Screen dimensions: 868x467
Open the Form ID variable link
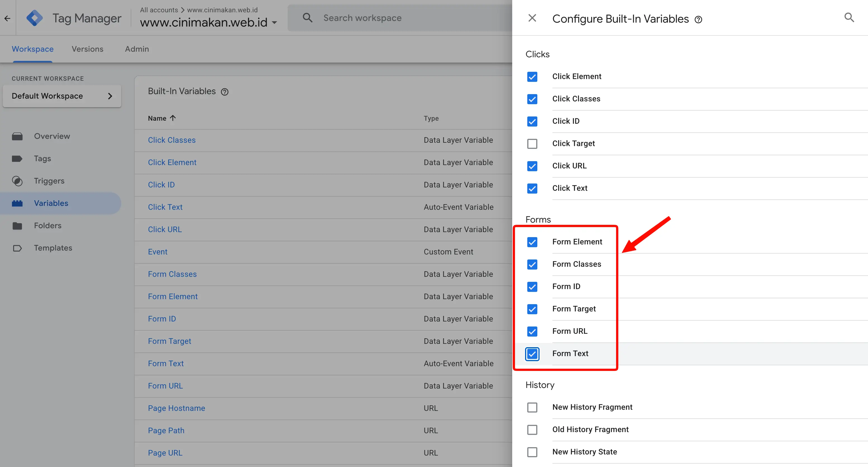click(162, 319)
